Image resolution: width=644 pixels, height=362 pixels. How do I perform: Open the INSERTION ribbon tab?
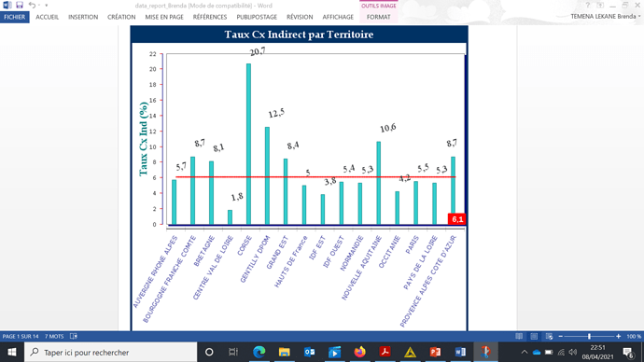click(83, 17)
